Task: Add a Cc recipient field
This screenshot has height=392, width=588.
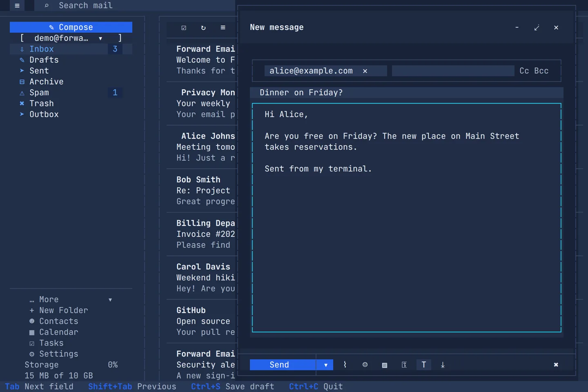Action: tap(524, 71)
